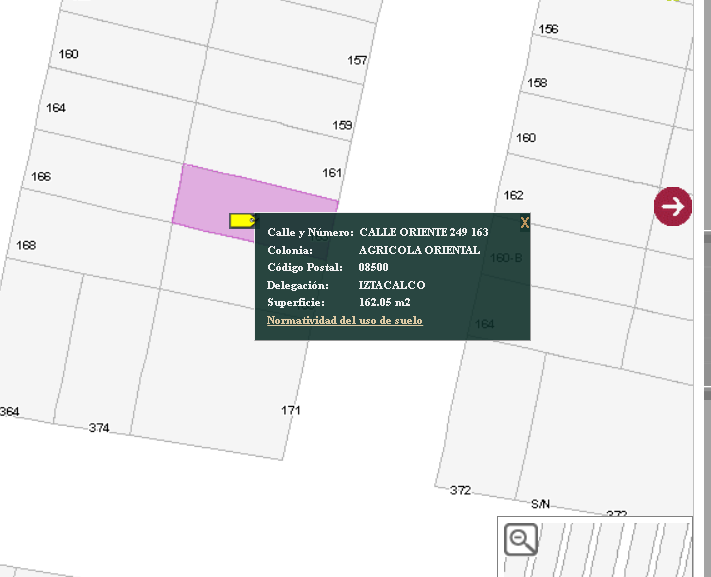Click the vertical scrollbar on the right edge
Screen dimensions: 711x577
[x=706, y=288]
